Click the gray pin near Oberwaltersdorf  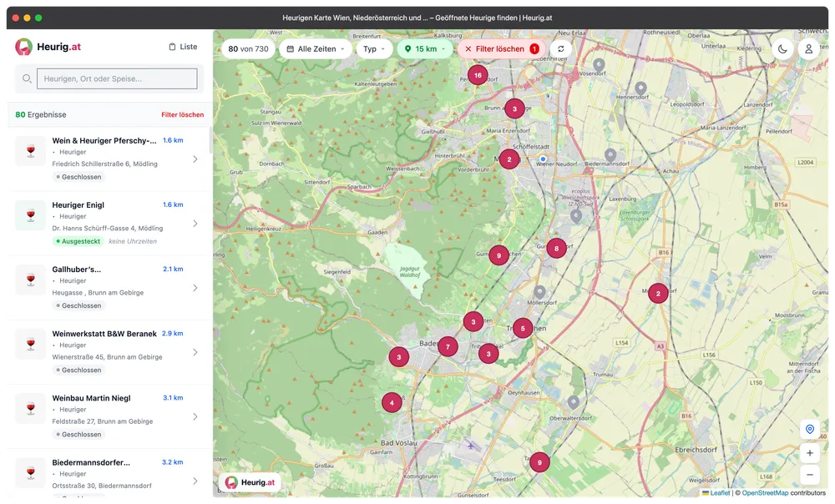click(574, 402)
